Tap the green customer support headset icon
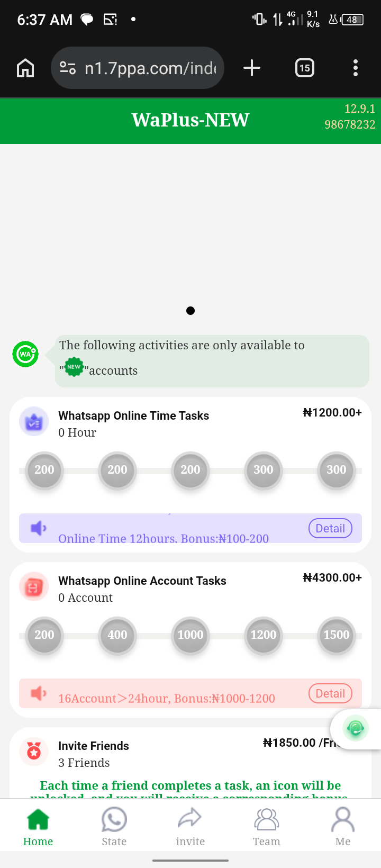The width and height of the screenshot is (381, 868). tap(356, 729)
